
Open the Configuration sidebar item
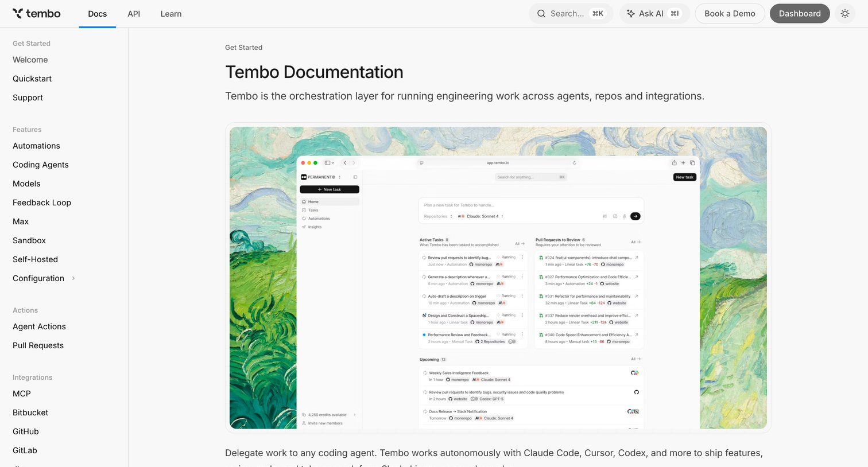tap(38, 278)
